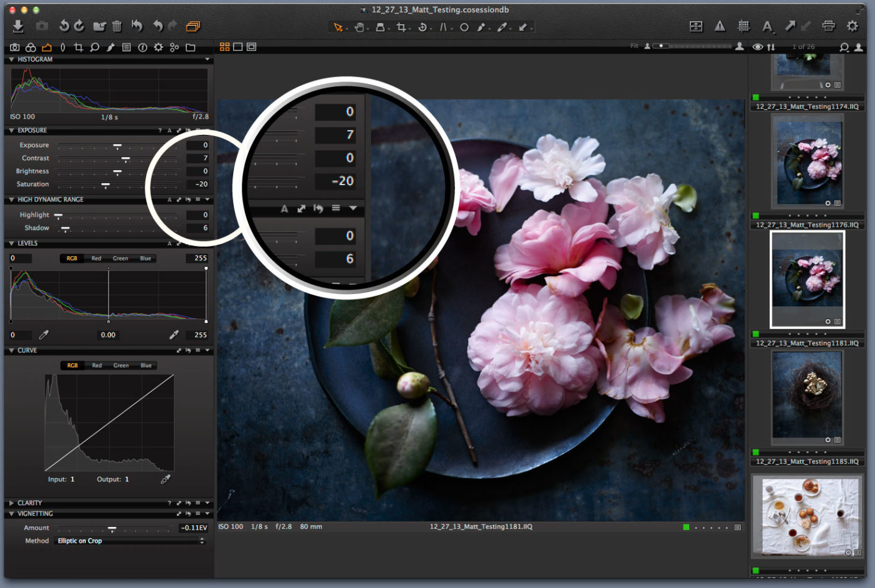Collapse the Histogram panel disclosure triangle
875x588 pixels.
11,59
